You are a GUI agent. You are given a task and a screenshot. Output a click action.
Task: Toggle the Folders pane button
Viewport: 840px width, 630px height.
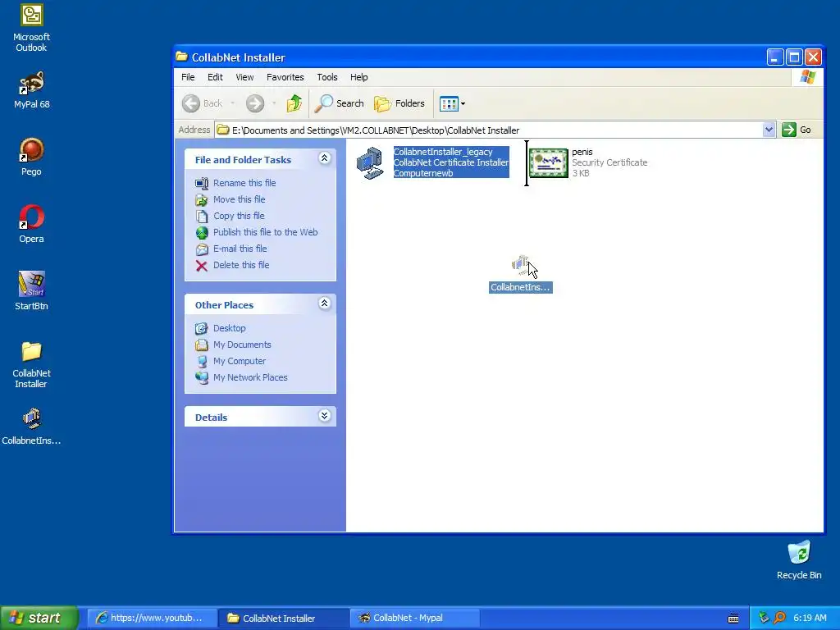click(x=399, y=103)
